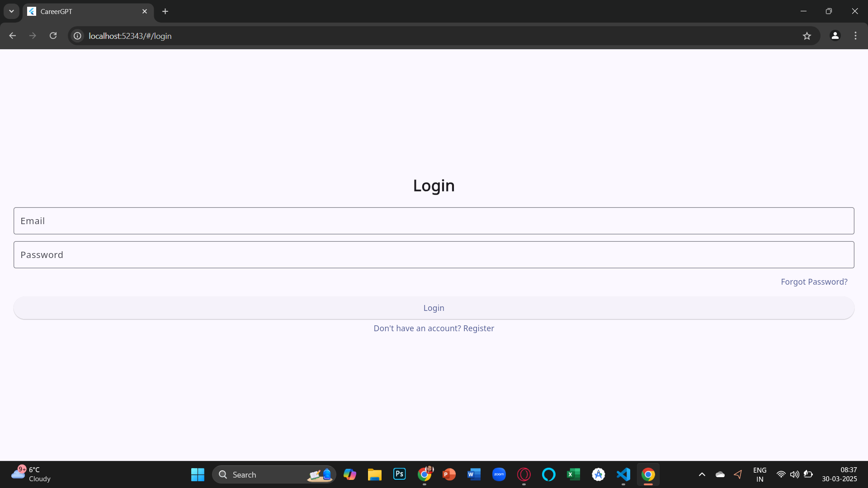View site information icon in address bar
The image size is (868, 488).
tap(78, 36)
